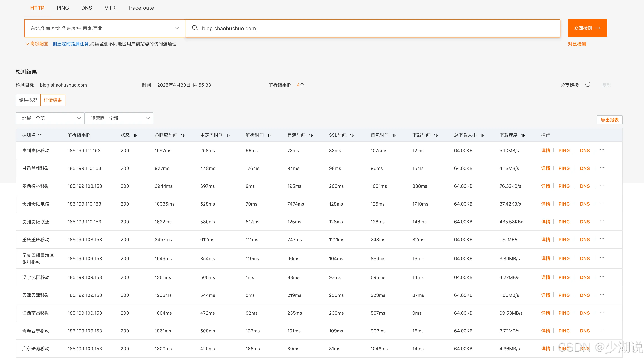The image size is (644, 358).
Task: Click the sort arrows beside SSL时间
Action: 352,135
